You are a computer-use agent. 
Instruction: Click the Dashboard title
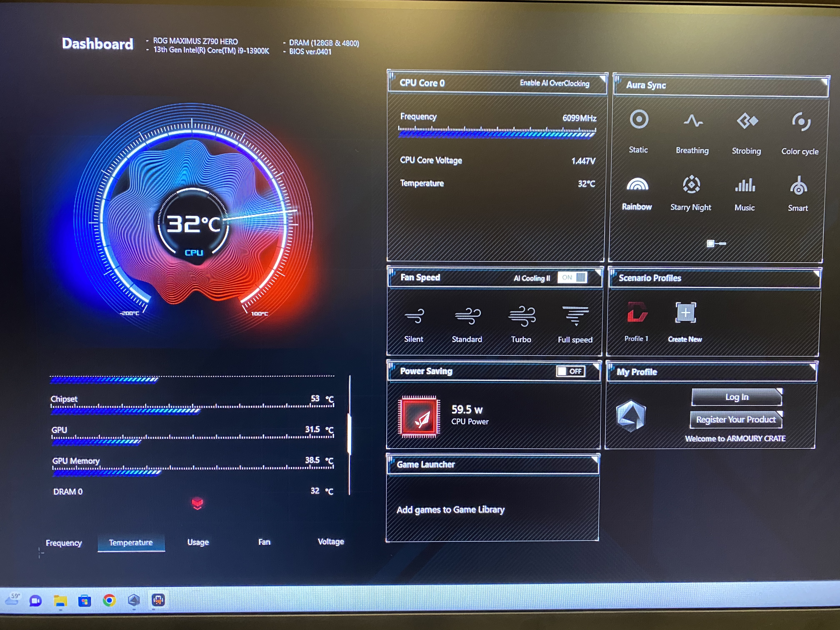click(97, 44)
